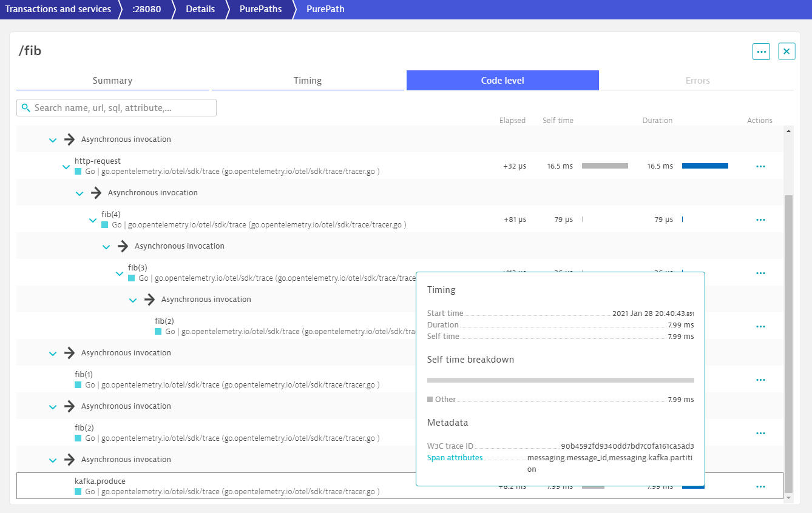Click the Go technology square on fib(1)
The height and width of the screenshot is (513, 812).
click(78, 385)
